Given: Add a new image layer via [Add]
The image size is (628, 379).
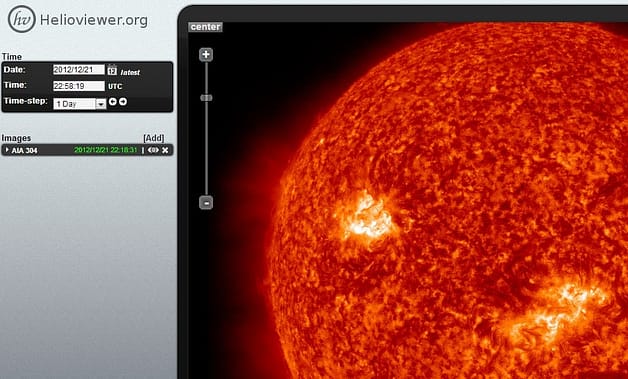Looking at the screenshot, I should click(154, 138).
